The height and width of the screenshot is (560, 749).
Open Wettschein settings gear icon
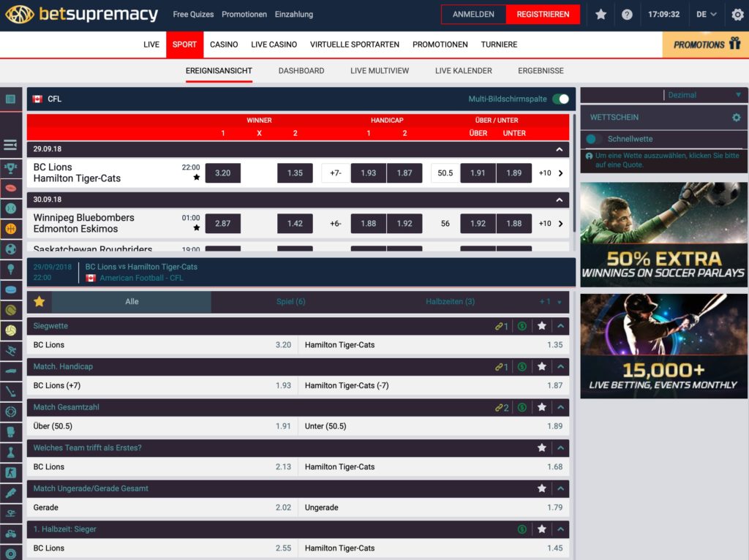click(736, 118)
